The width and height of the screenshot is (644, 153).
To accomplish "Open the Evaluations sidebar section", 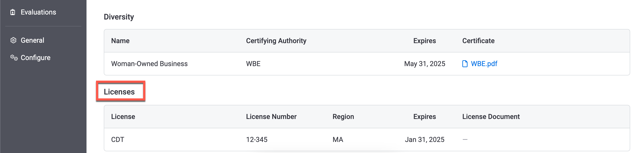I will [38, 12].
